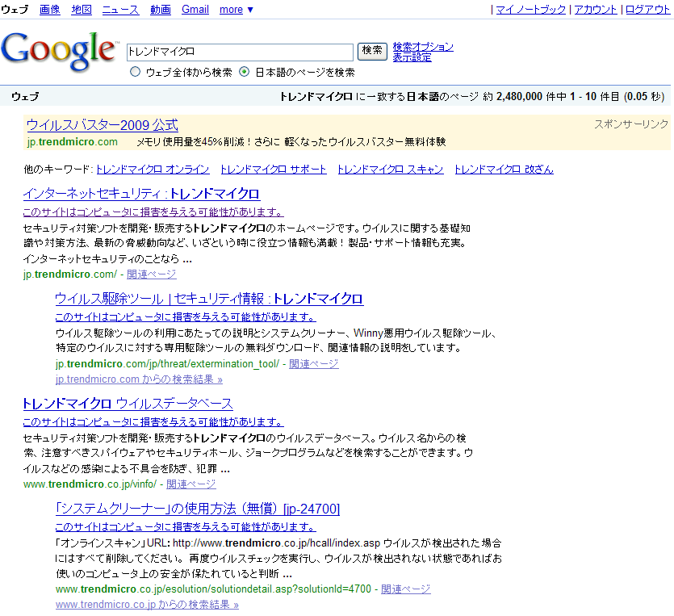Viewport: 674px width, 616px height.
Task: Click the 検索 button
Action: coord(372,51)
